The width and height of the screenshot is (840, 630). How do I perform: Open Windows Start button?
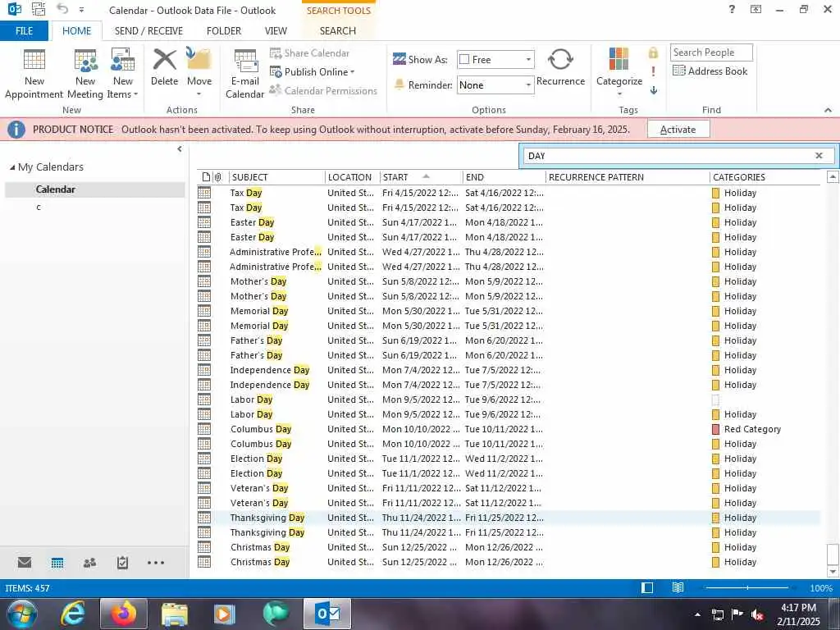[21, 614]
